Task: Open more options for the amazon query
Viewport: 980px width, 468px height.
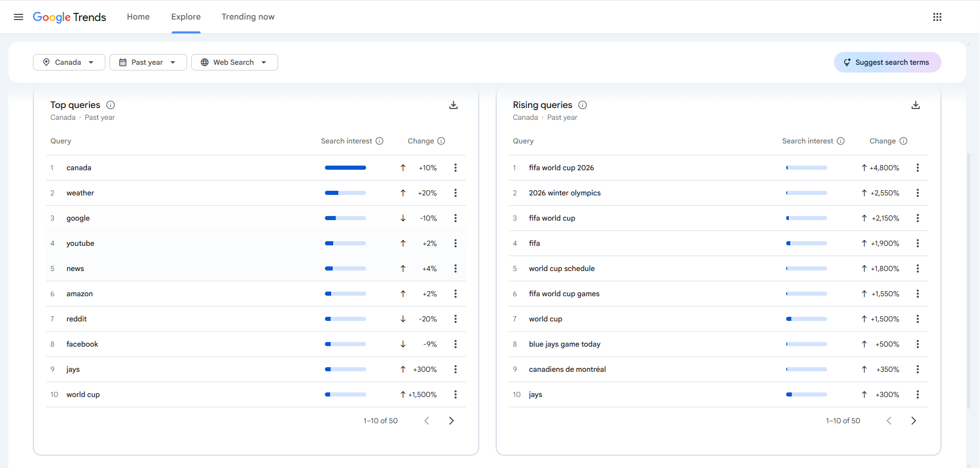Action: [456, 294]
